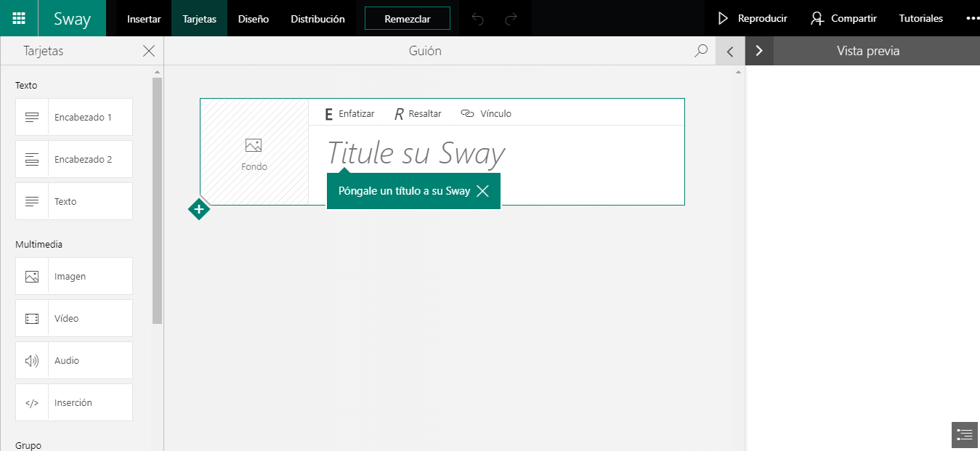Collapse panel with left chevron arrow

[x=730, y=51]
